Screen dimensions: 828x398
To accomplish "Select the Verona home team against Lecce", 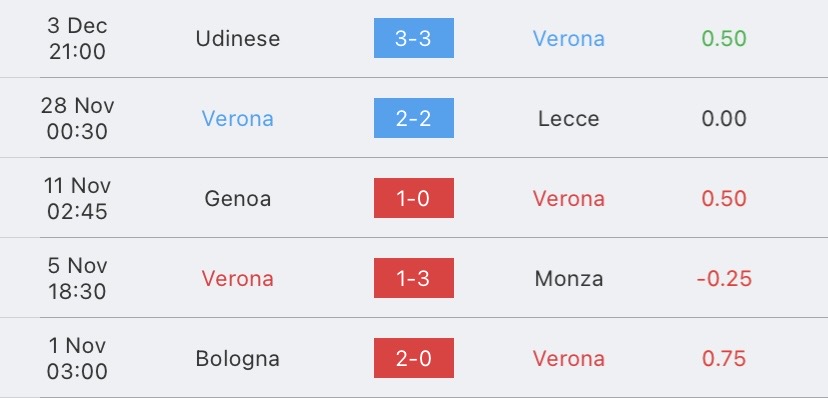I will point(238,119).
